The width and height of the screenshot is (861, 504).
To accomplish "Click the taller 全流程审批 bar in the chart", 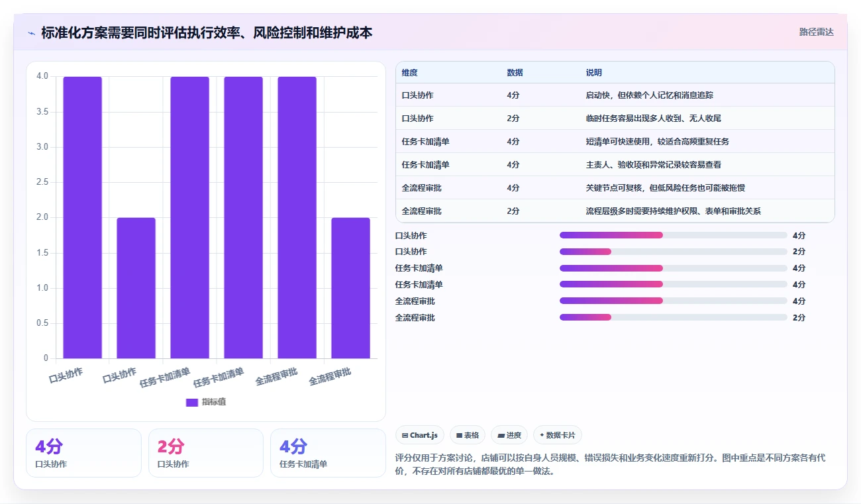I will click(297, 217).
